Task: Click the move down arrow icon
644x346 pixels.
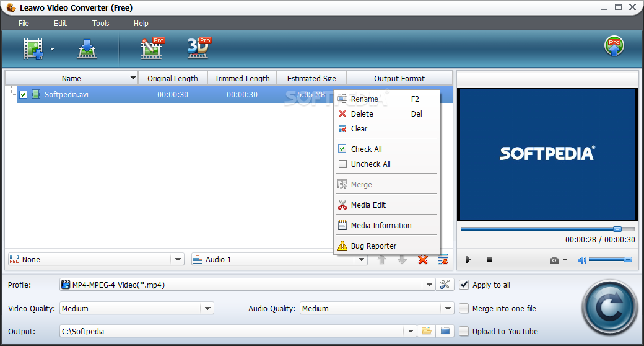Action: [402, 260]
